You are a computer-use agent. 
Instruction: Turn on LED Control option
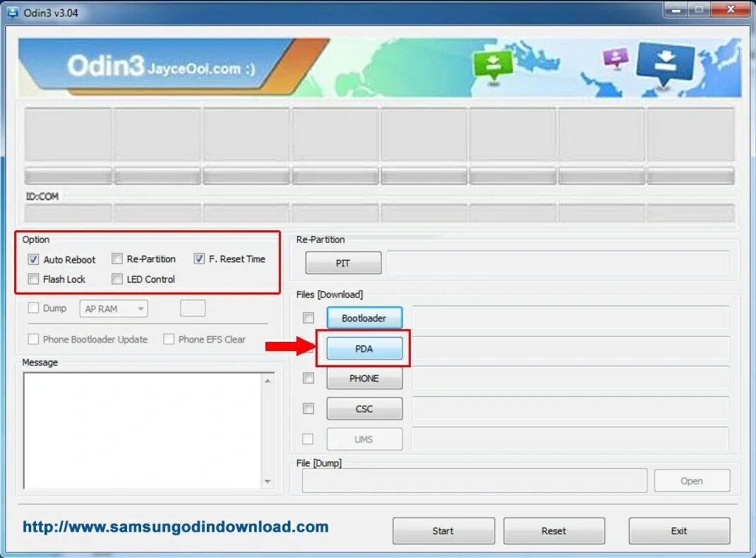116,279
